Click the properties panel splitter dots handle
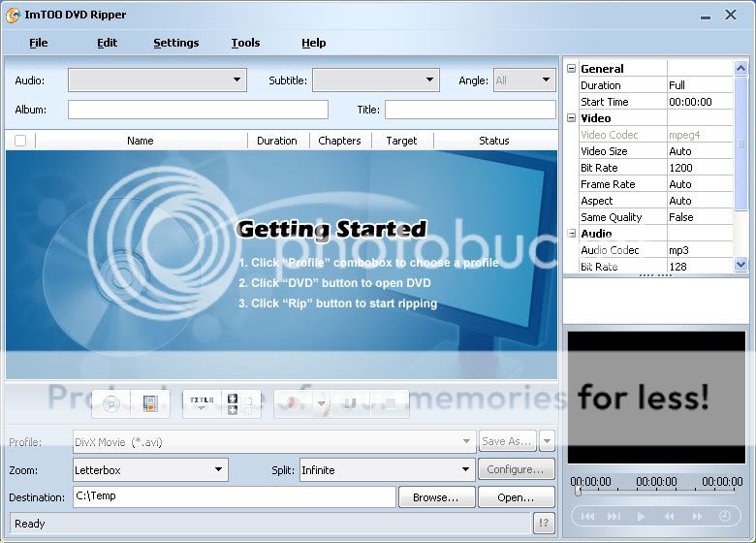Viewport: 756px width, 543px height. tap(655, 275)
